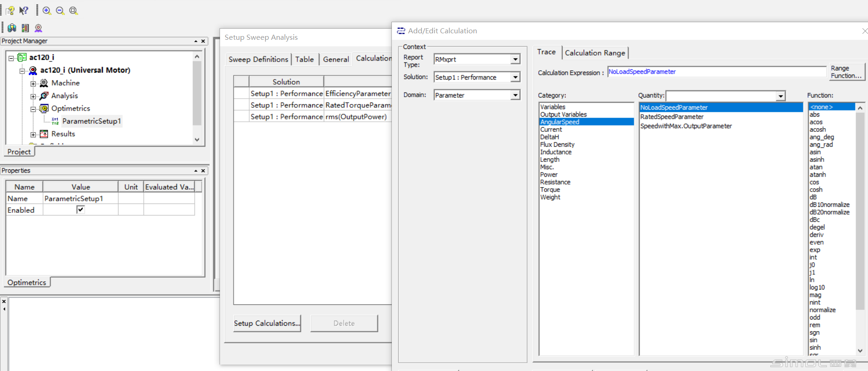Click the bar chart icon in the second toolbar

25,28
